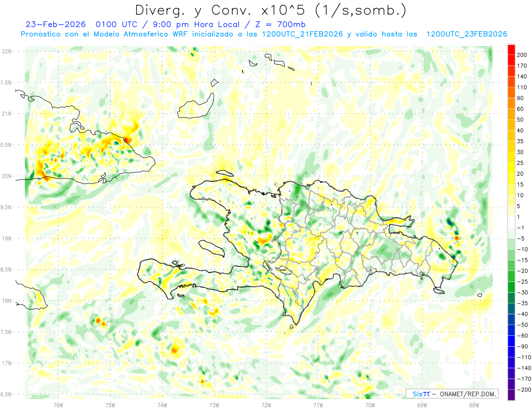Click the '21N' latitude label
The height and width of the screenshot is (411, 532).
[x=6, y=114]
